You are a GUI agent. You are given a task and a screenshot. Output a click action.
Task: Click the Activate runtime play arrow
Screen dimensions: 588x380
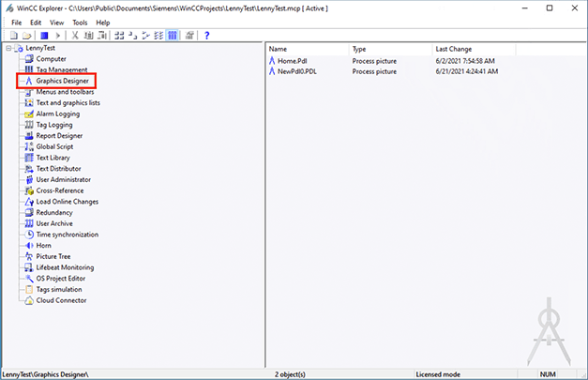click(58, 36)
